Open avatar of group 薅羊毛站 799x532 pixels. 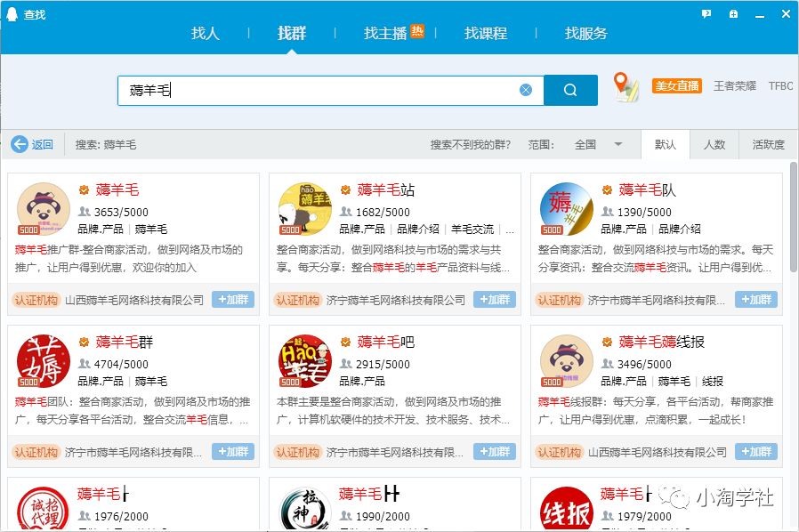point(304,208)
